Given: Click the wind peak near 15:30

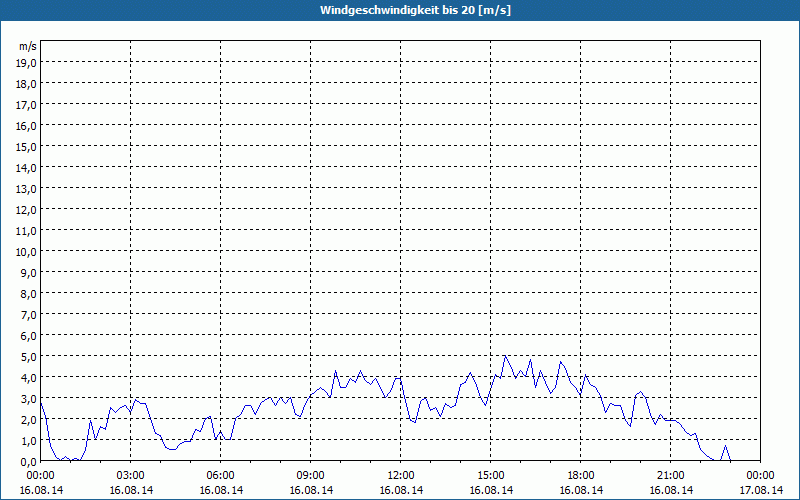Looking at the screenshot, I should point(505,356).
